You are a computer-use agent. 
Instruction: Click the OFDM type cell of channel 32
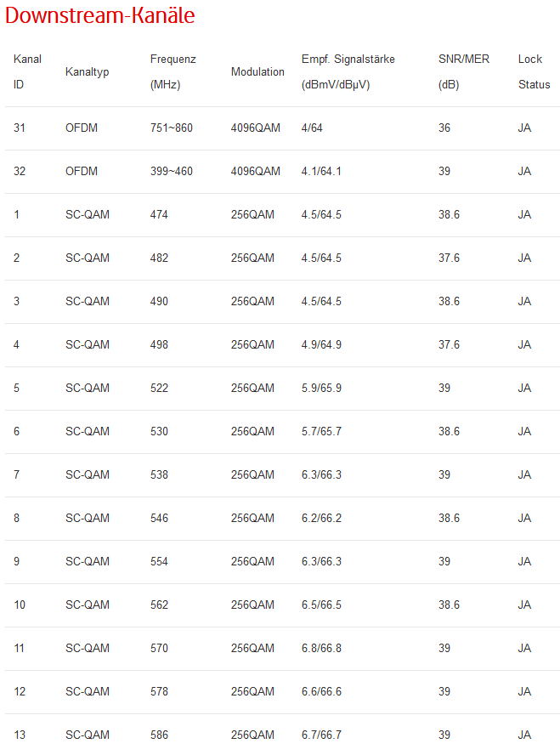[x=82, y=172]
